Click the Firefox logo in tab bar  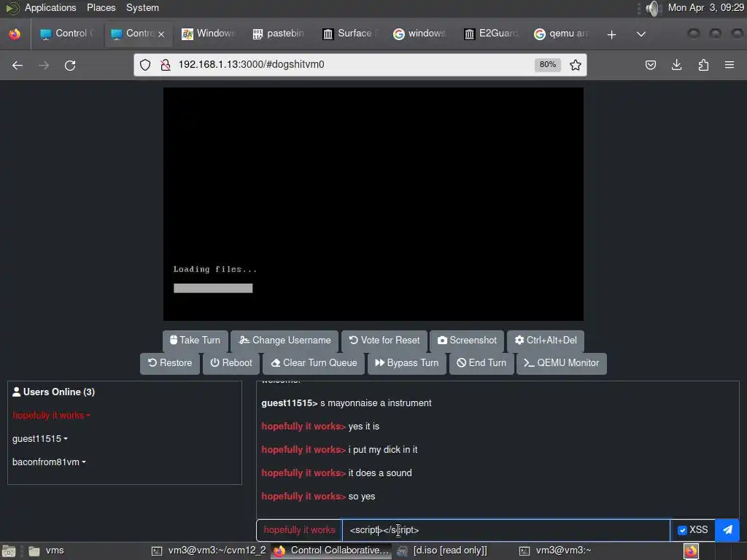[x=15, y=34]
